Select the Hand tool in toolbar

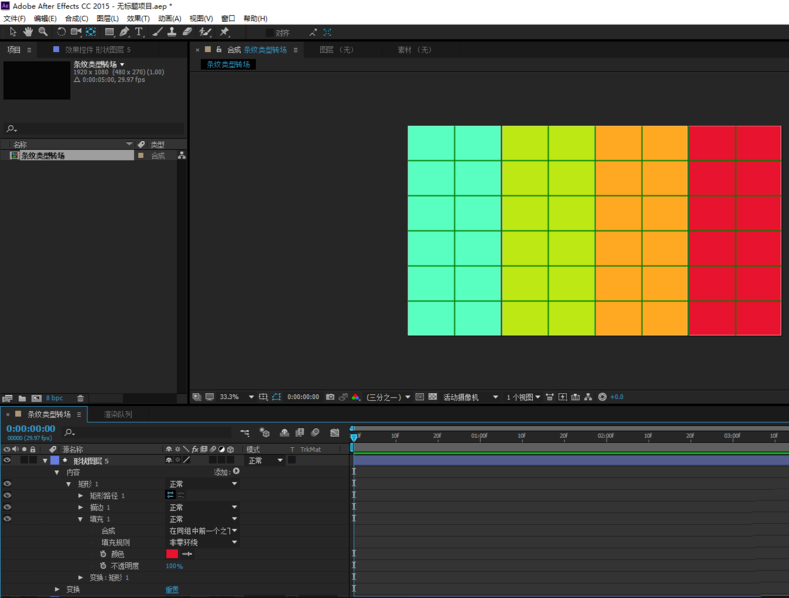pyautogui.click(x=28, y=32)
